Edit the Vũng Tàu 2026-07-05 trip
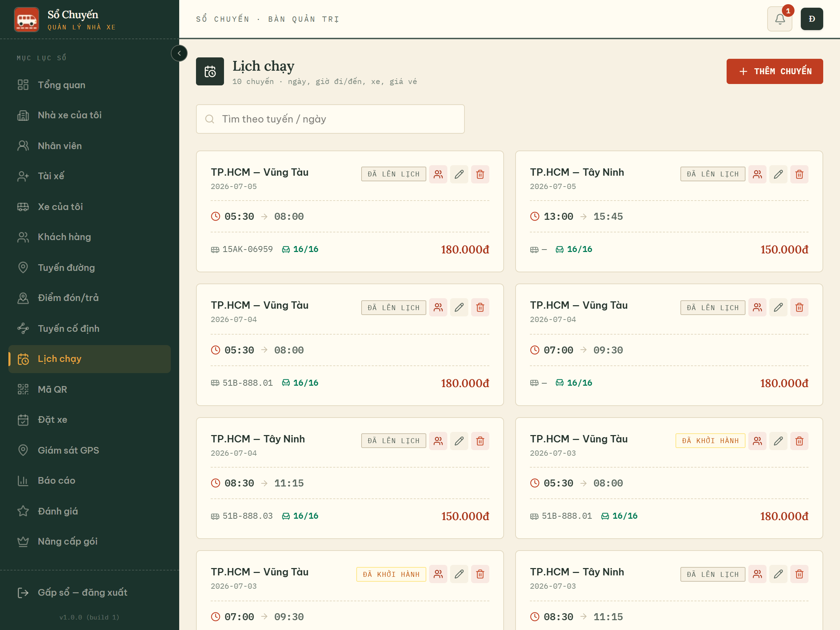 (x=459, y=174)
